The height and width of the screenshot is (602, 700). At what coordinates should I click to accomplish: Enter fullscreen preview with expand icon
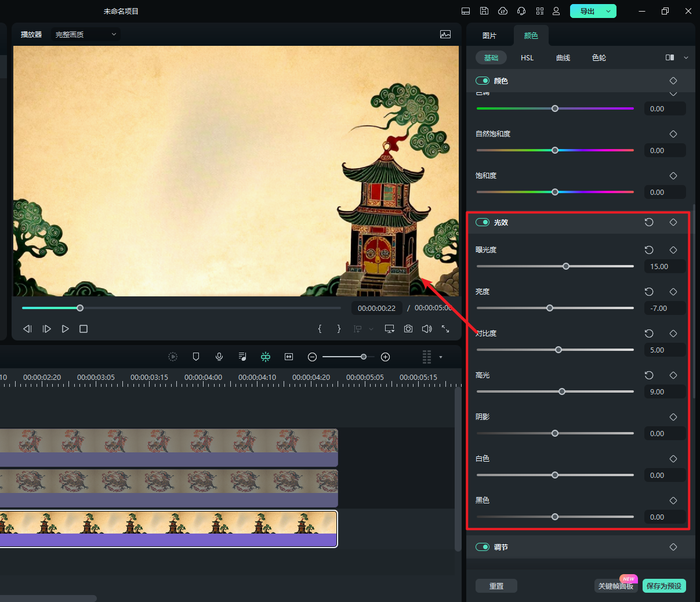pyautogui.click(x=445, y=329)
